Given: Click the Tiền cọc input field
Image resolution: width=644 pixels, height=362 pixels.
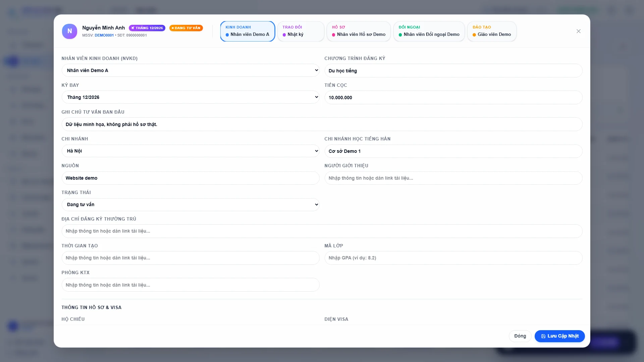Looking at the screenshot, I should (453, 98).
